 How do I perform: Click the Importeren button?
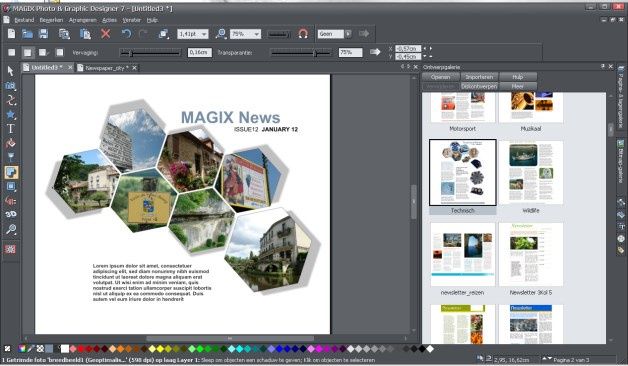tap(479, 77)
